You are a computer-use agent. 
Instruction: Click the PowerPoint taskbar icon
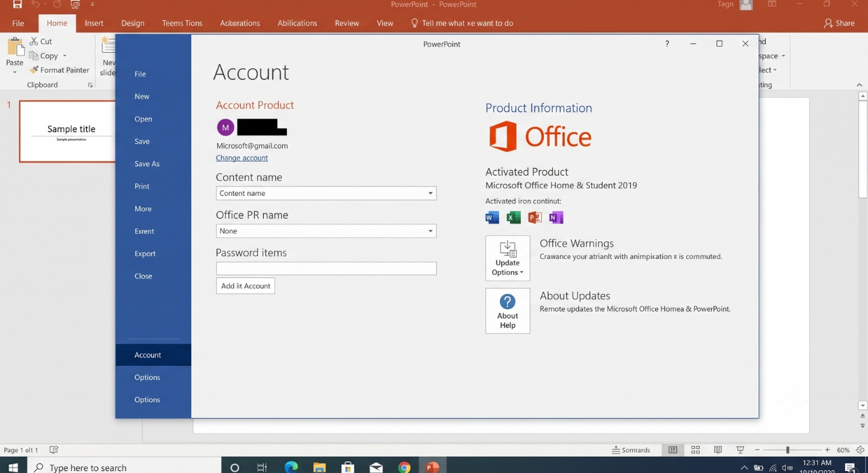[433, 467]
